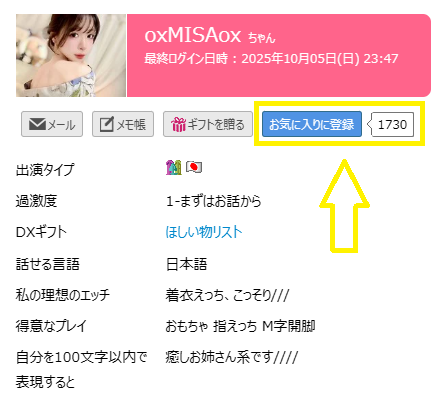Click the 癒しお姉さん系です self-description text
Screen dimensions: 448x412
pos(232,357)
